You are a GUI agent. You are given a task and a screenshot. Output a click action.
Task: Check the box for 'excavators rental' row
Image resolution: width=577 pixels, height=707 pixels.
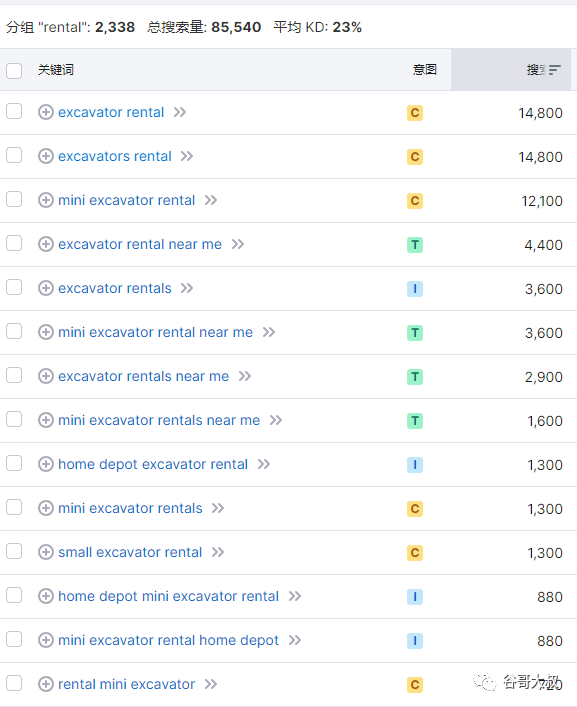pos(14,155)
